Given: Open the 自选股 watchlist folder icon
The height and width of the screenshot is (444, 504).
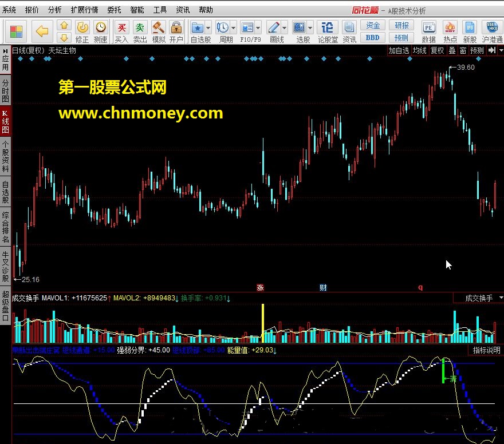Looking at the screenshot, I should (x=198, y=27).
